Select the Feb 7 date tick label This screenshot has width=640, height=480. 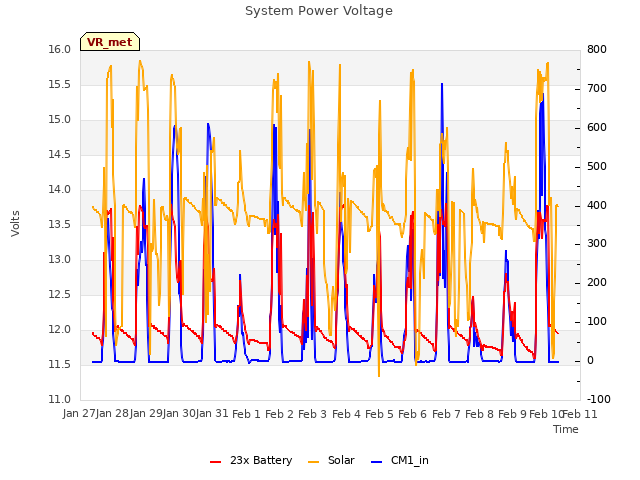tap(446, 414)
